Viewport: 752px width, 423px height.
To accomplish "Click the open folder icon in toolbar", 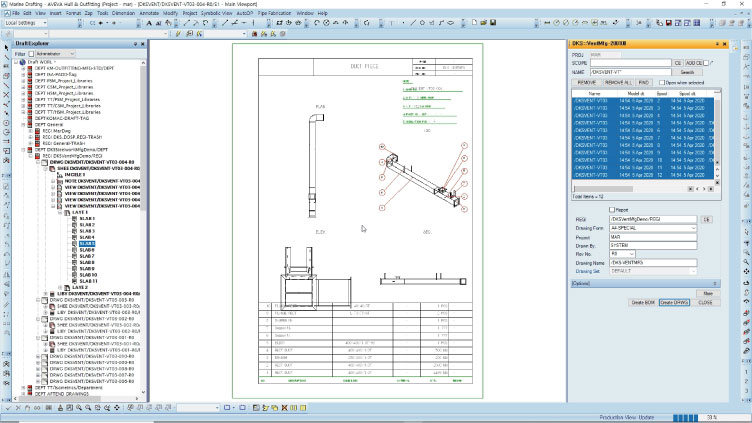I will (x=483, y=23).
